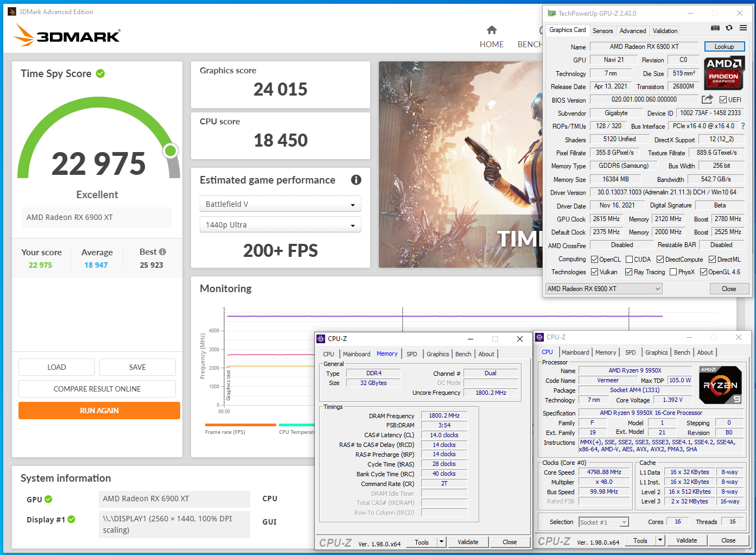756x555 pixels.
Task: Click the Estimated game performance info icon
Action: click(356, 180)
